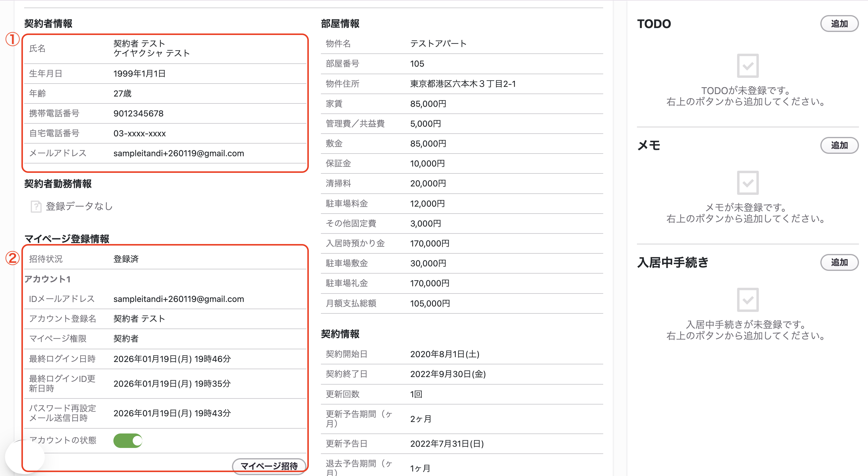This screenshot has height=476, width=868.
Task: Click the 部屋情報 heading
Action: click(340, 24)
